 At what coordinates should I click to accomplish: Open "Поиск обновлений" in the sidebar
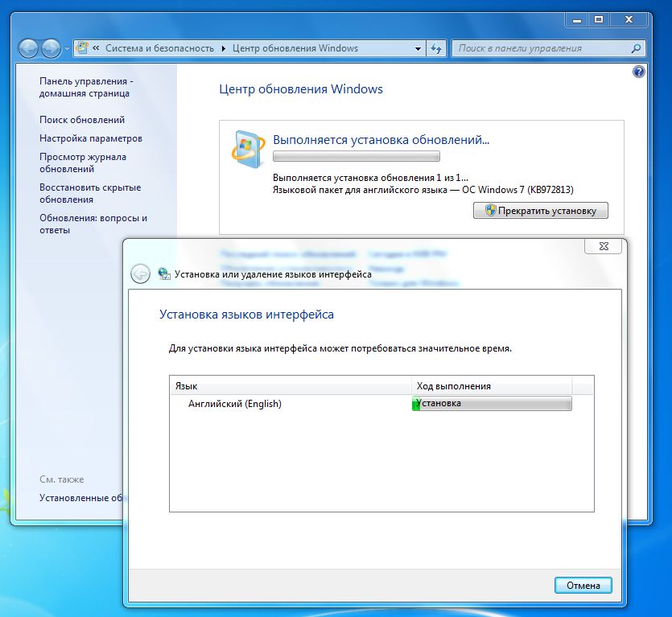coord(82,120)
